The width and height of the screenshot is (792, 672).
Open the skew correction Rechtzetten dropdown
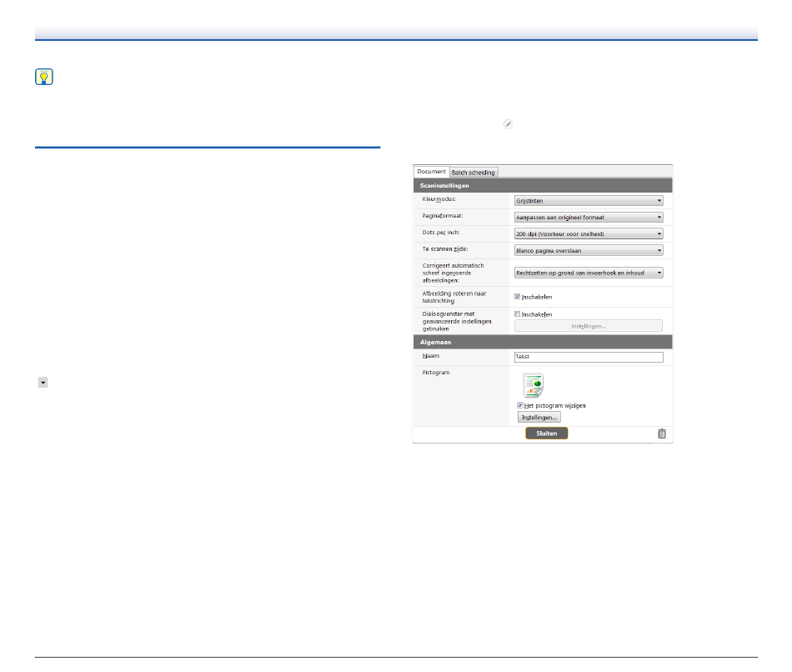tap(589, 272)
